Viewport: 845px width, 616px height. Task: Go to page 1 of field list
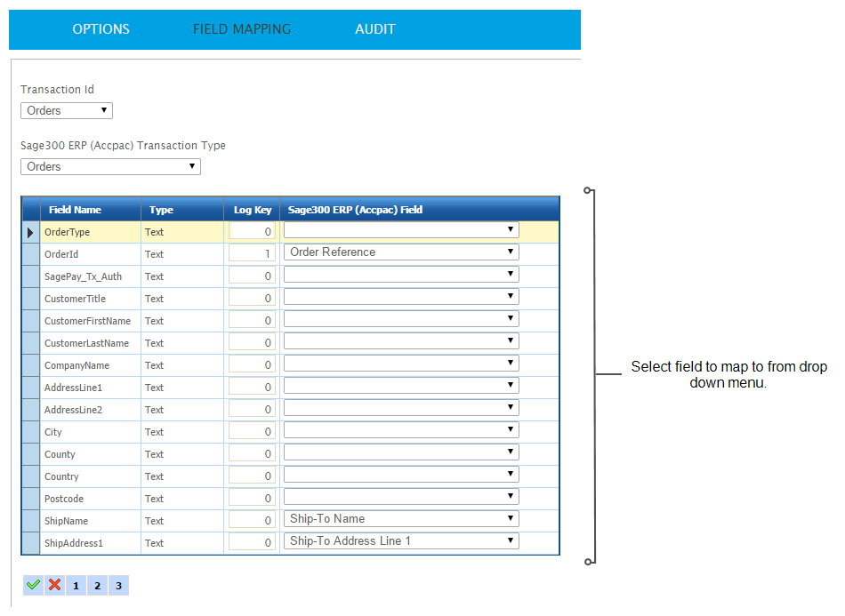[x=76, y=585]
